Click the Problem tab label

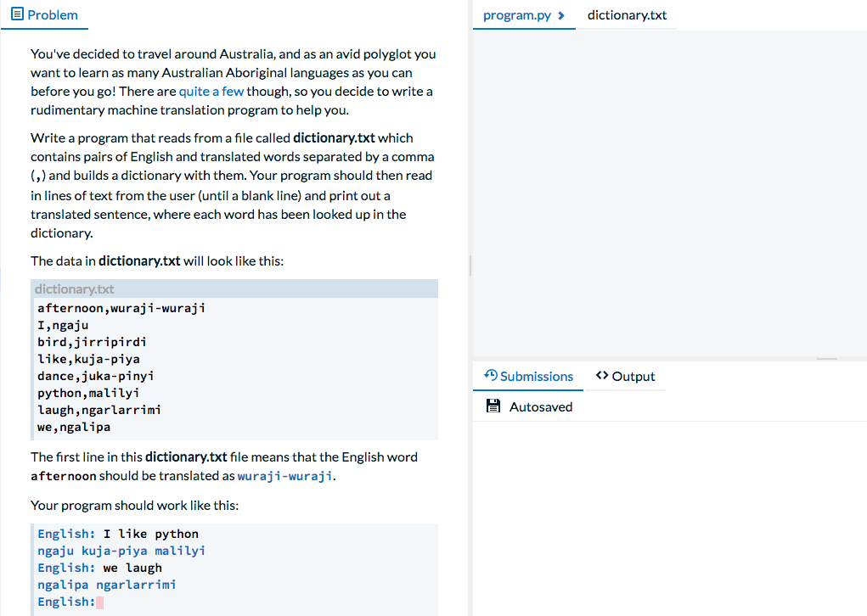coord(51,14)
